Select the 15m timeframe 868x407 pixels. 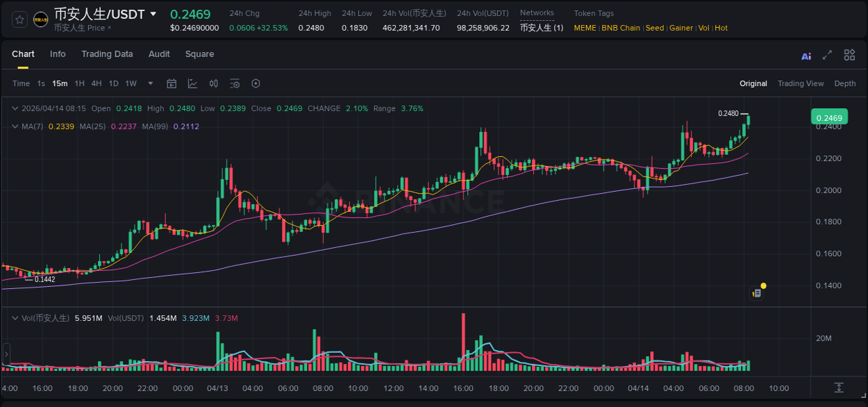coord(59,83)
